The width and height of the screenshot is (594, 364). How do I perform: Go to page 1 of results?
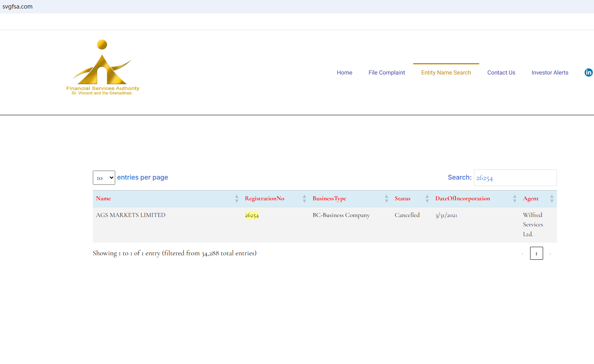[x=536, y=253]
